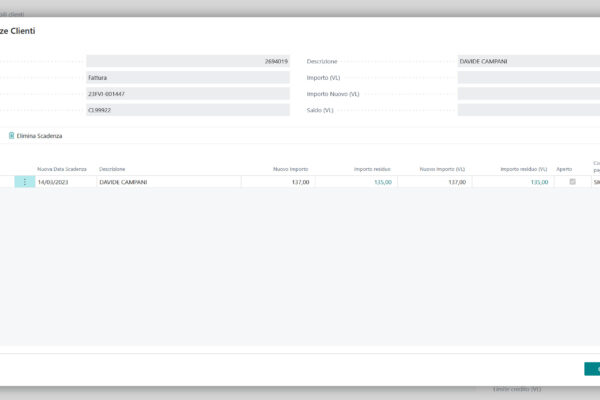
Task: Click the Nuova Data Scadenza column header
Action: click(x=62, y=169)
